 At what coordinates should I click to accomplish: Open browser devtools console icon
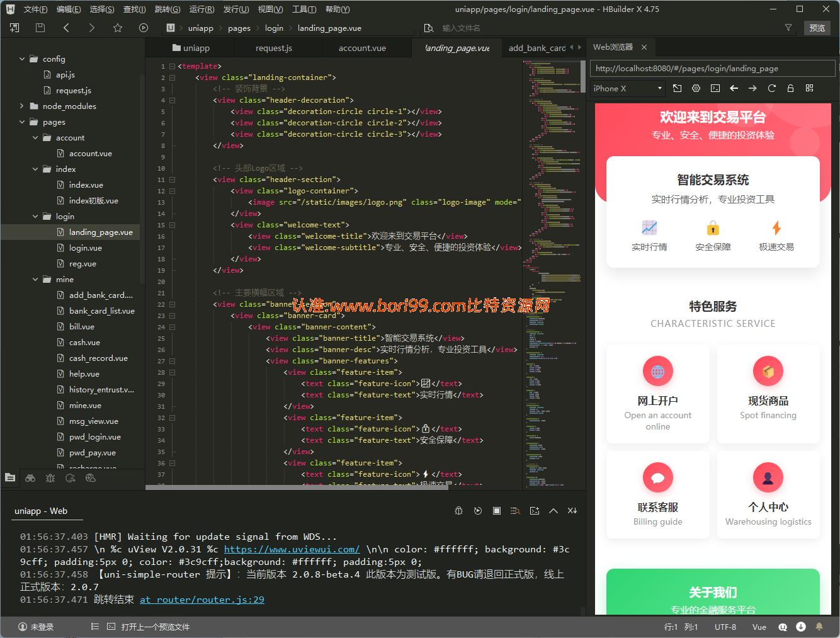tap(715, 88)
